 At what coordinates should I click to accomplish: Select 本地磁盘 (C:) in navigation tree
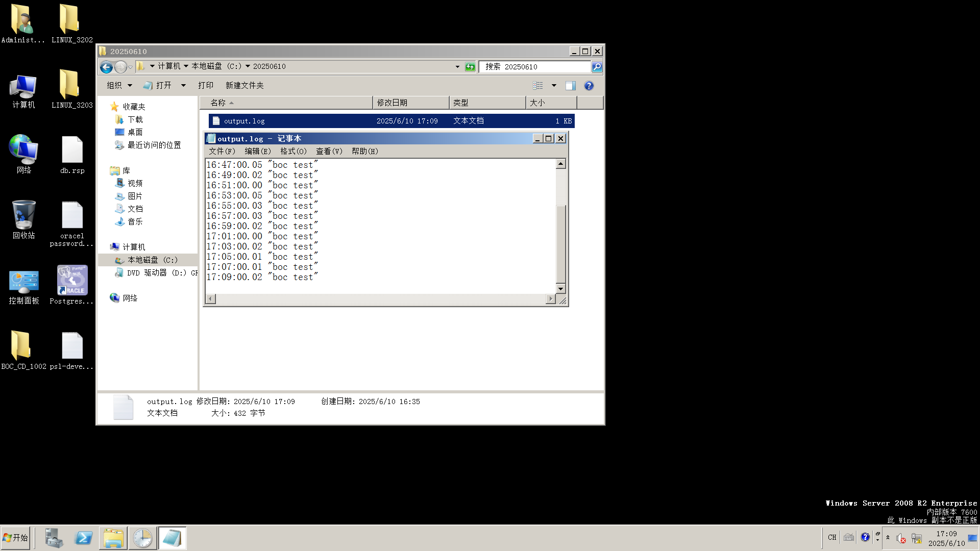click(152, 260)
